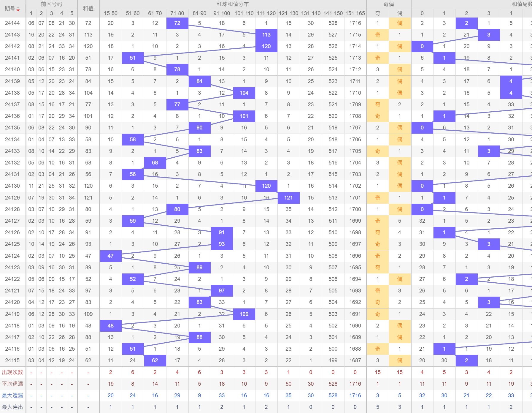Viewport: 532px width, 413px height.
Task: Click highlighted 113 cell in 111-120 column
Action: [266, 35]
